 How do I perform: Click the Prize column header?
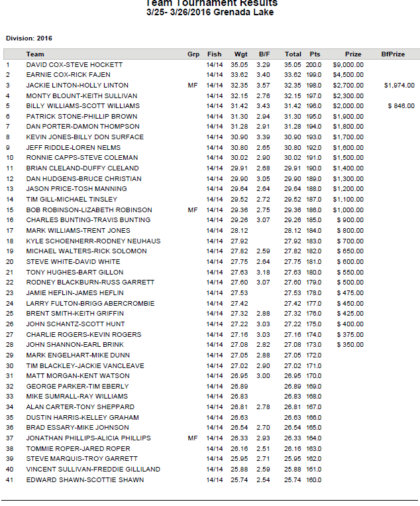point(353,54)
